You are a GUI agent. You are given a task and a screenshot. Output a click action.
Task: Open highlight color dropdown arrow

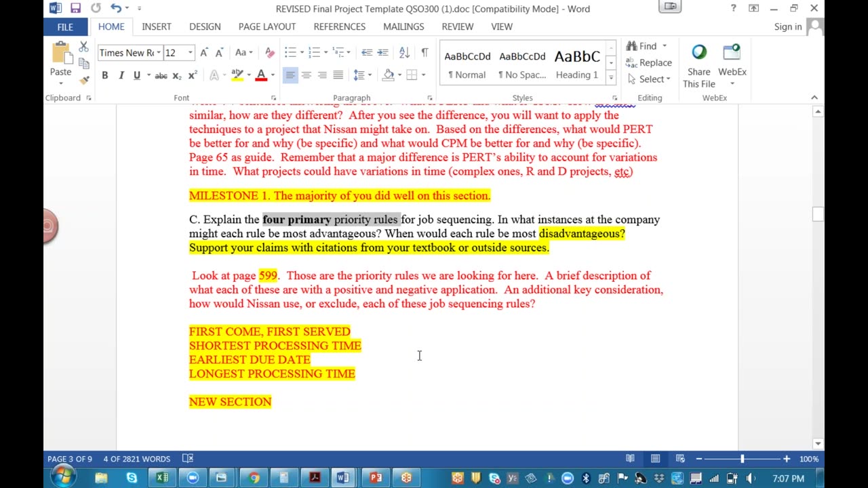[249, 75]
